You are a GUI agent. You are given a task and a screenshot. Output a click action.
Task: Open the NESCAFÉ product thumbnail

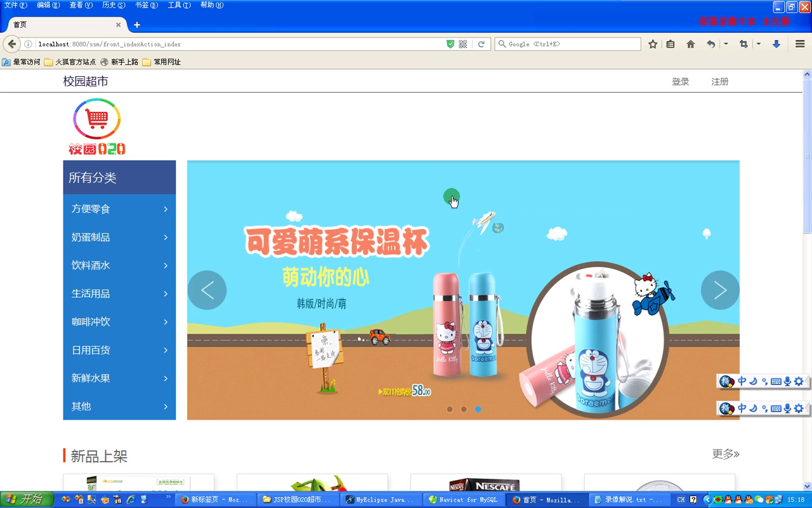[x=486, y=484]
